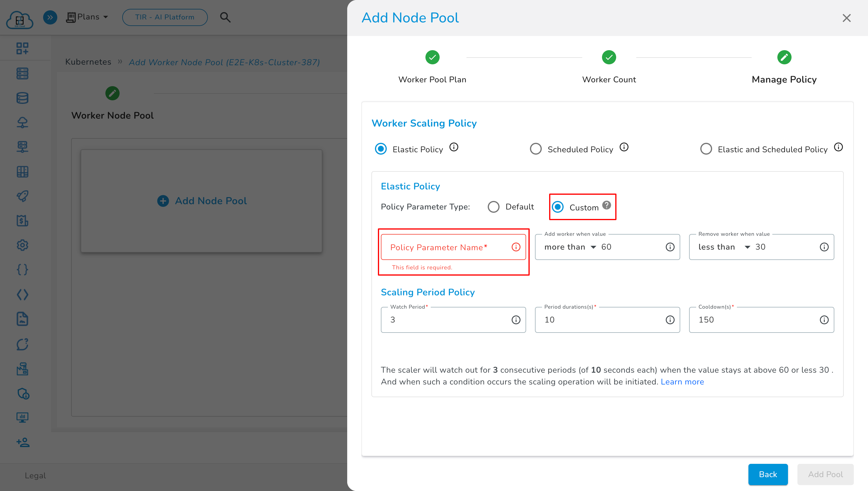Open the dashboard grid icon in the sidebar
This screenshot has height=491, width=868.
coord(23,48)
